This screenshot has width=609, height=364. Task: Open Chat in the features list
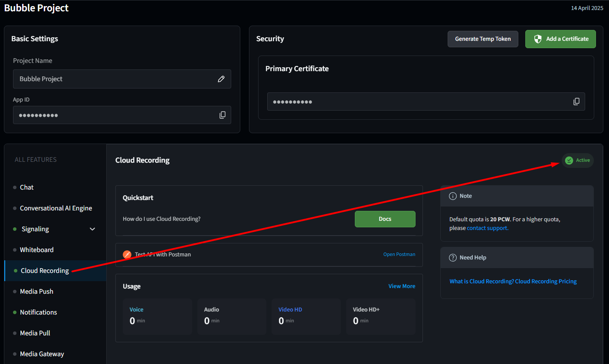[x=26, y=187]
